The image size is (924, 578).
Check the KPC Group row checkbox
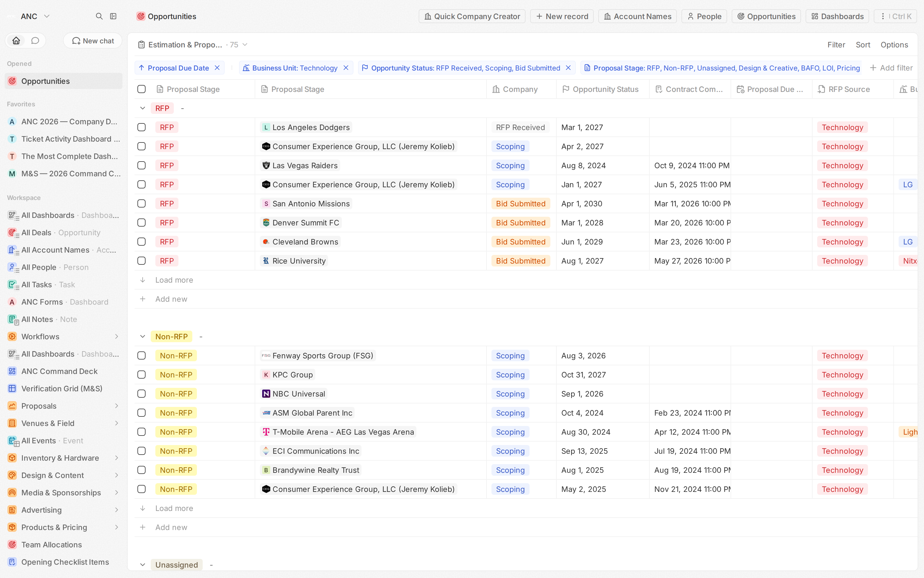(141, 375)
